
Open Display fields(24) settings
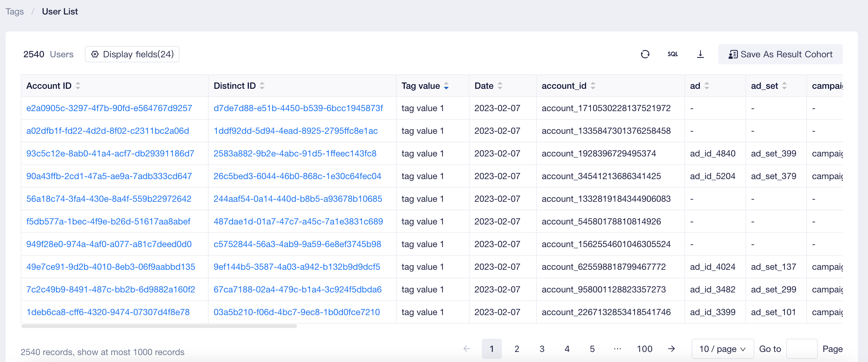click(132, 54)
